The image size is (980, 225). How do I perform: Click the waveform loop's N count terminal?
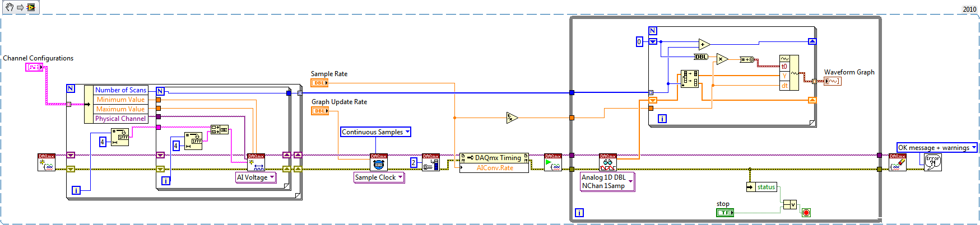pyautogui.click(x=653, y=31)
